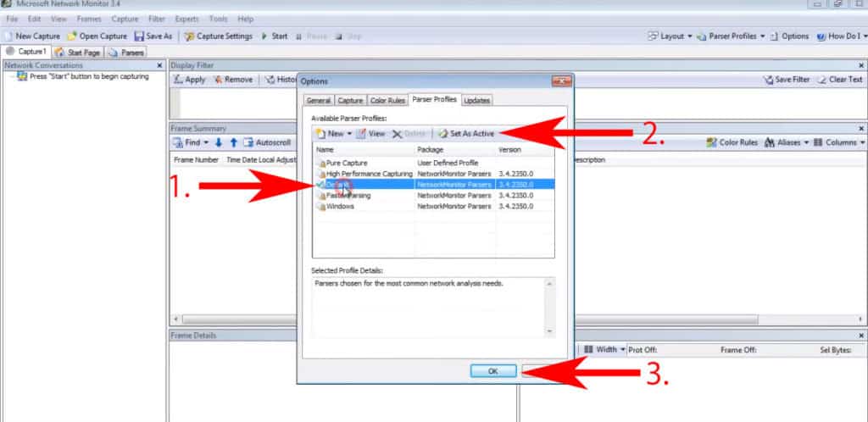Image resolution: width=868 pixels, height=422 pixels.
Task: Open the Aliases dropdown
Action: point(786,142)
